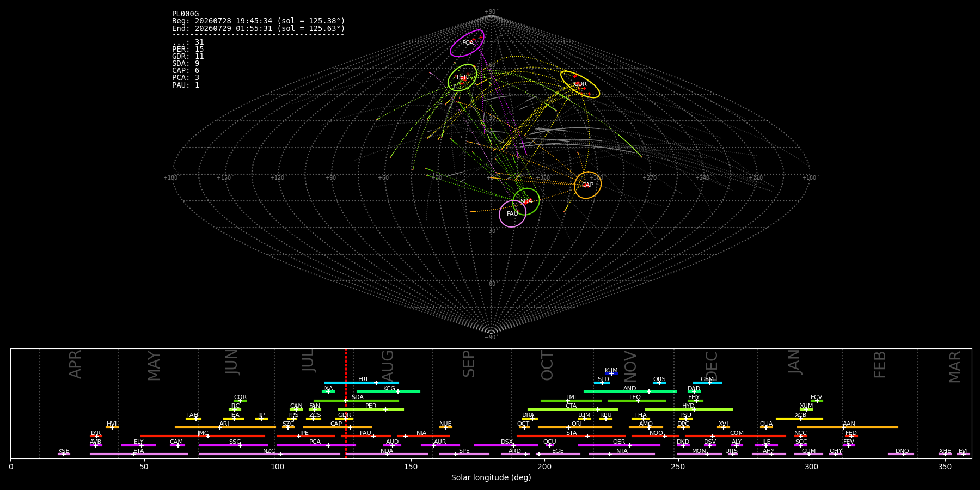The width and height of the screenshot is (980, 490).
Task: Click the KCG shower bar label
Action: pos(389,389)
